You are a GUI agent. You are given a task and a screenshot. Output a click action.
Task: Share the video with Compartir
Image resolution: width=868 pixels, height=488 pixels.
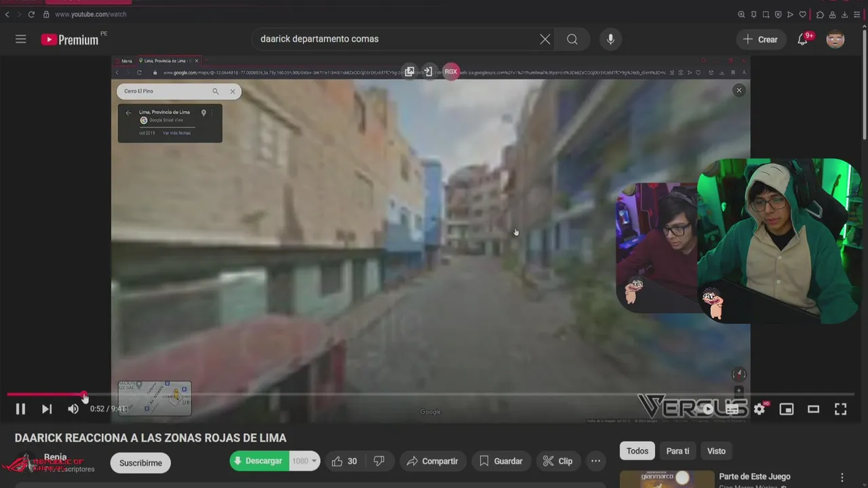point(433,461)
